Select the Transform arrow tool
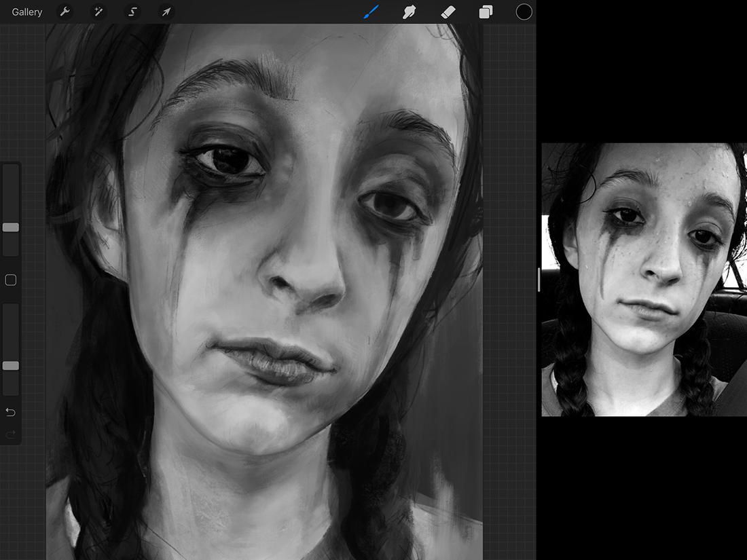The height and width of the screenshot is (560, 747). [166, 12]
